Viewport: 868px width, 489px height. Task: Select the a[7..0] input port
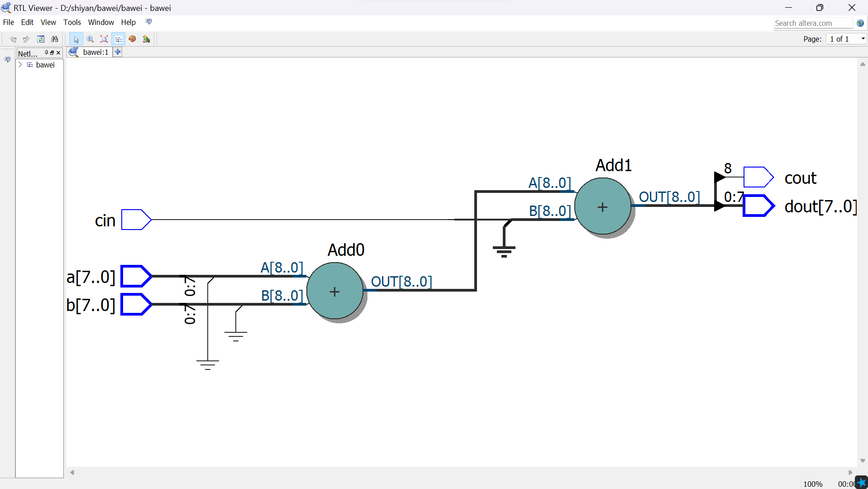pyautogui.click(x=136, y=276)
